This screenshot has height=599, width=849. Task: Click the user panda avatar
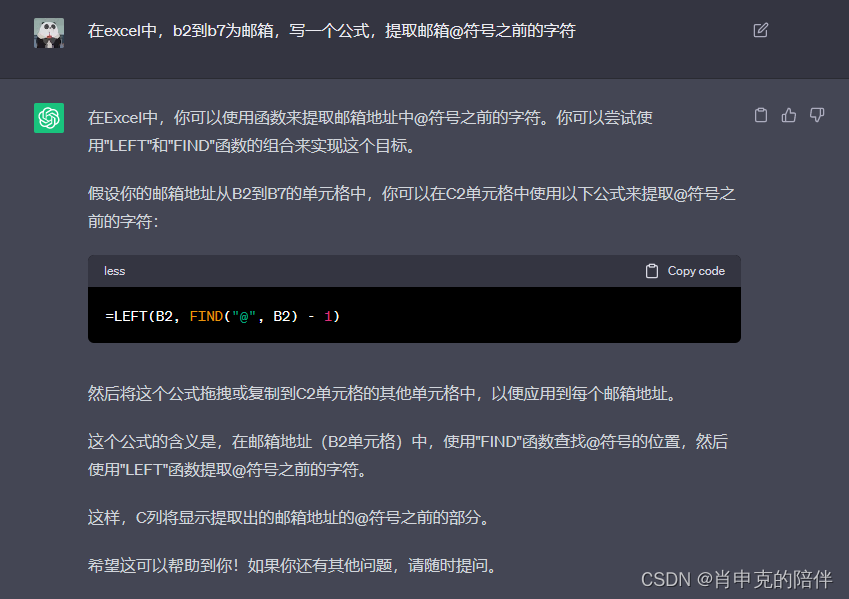pyautogui.click(x=49, y=33)
